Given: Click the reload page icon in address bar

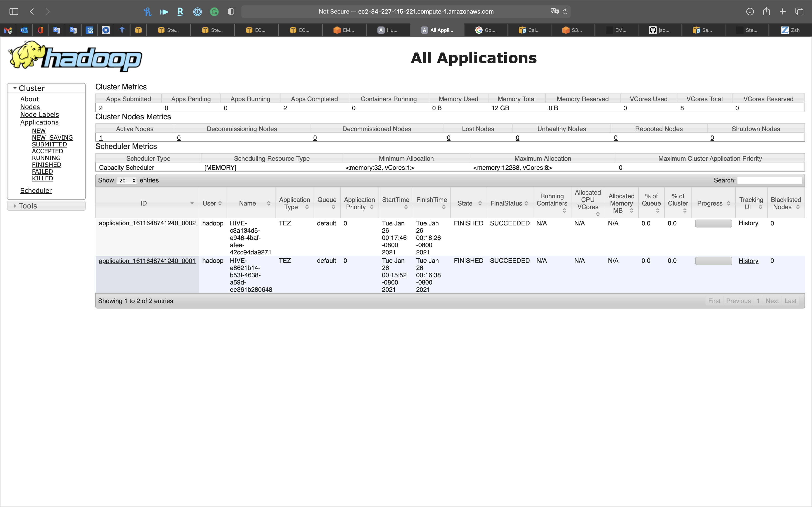Looking at the screenshot, I should (x=565, y=11).
